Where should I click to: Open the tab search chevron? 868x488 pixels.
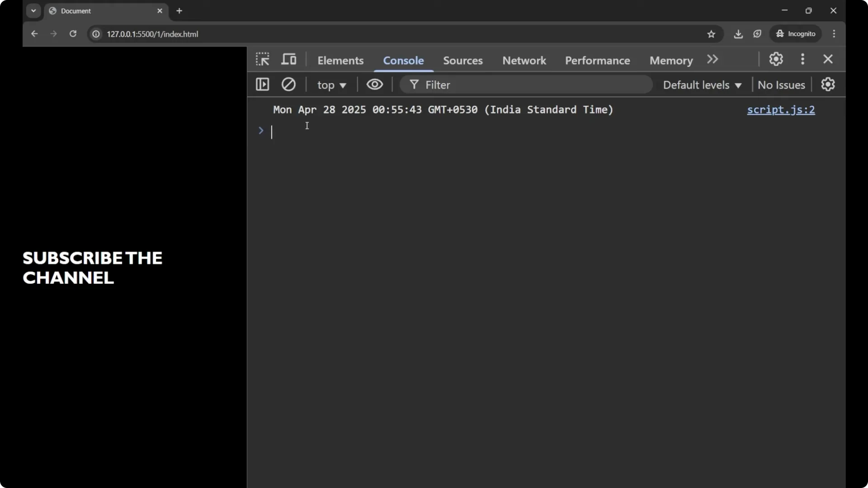click(x=33, y=10)
